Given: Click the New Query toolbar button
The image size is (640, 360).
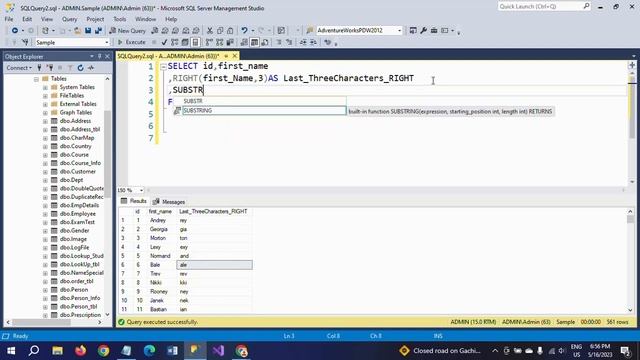Looking at the screenshot, I should point(128,31).
